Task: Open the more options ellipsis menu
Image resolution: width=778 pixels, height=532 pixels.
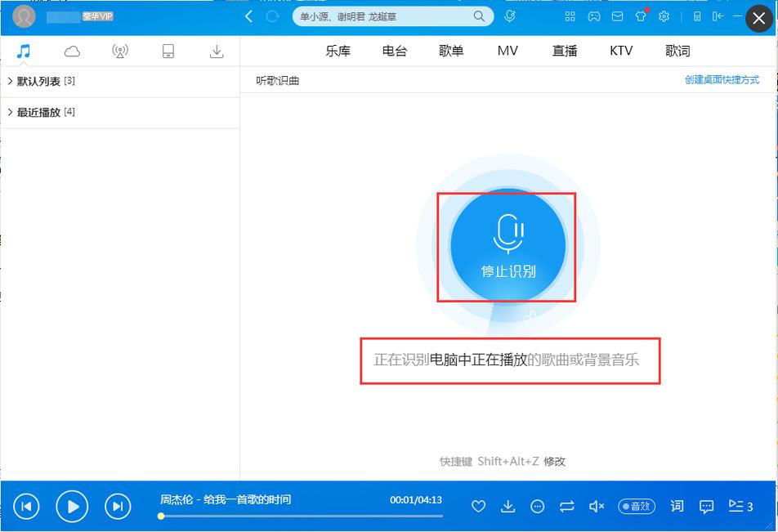Action: (537, 507)
